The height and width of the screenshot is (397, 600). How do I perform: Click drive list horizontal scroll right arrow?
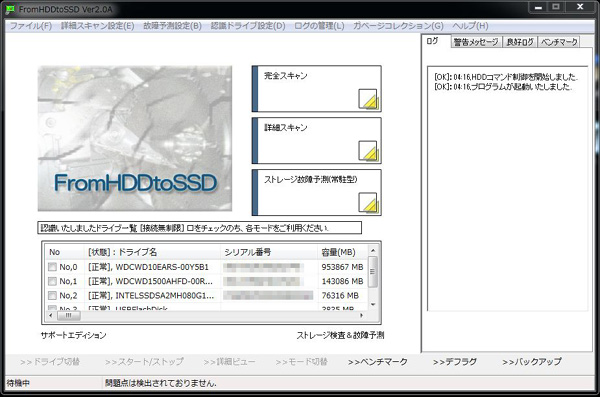coord(361,315)
